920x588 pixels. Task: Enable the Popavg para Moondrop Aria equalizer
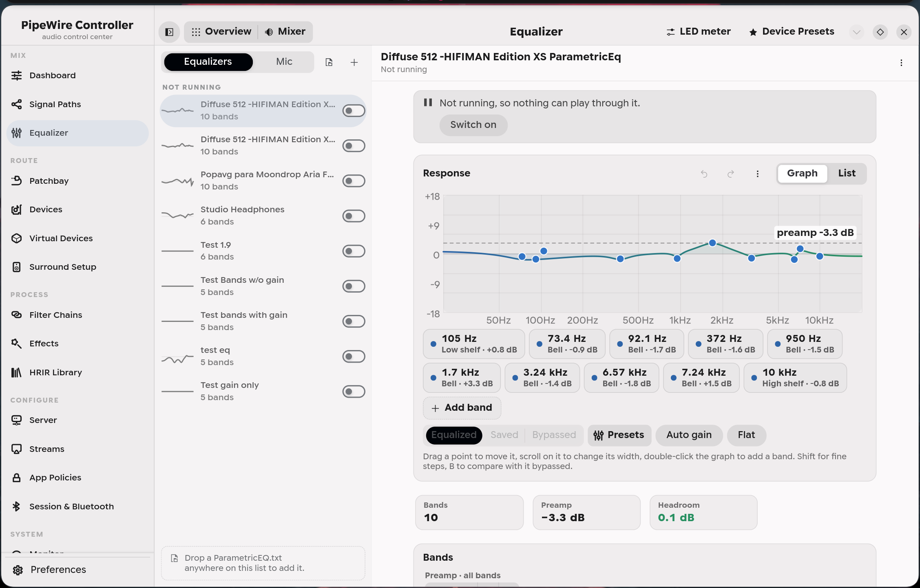[x=354, y=181]
